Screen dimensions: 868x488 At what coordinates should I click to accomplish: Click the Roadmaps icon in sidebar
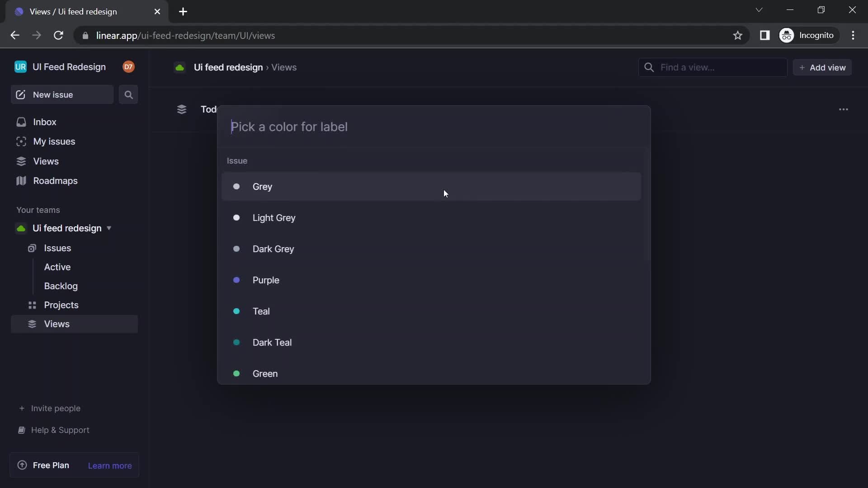(20, 181)
